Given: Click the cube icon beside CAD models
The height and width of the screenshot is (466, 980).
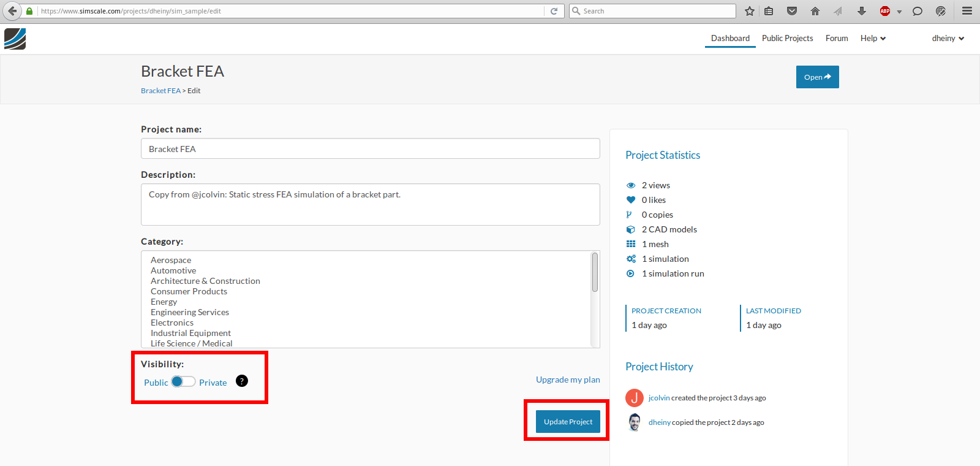Looking at the screenshot, I should tap(631, 229).
